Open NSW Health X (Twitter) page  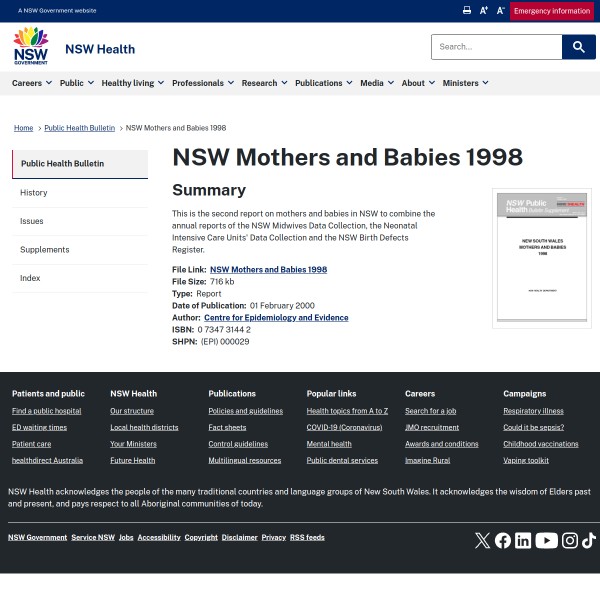tap(482, 540)
